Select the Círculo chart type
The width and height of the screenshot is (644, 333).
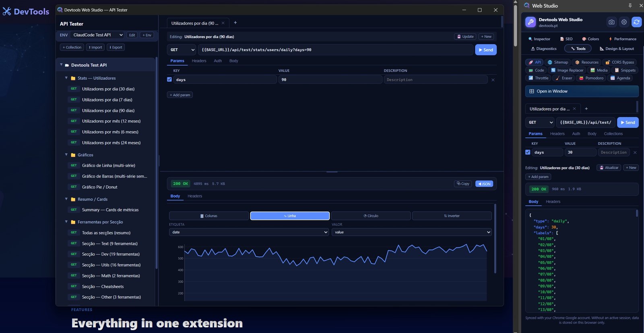click(371, 216)
